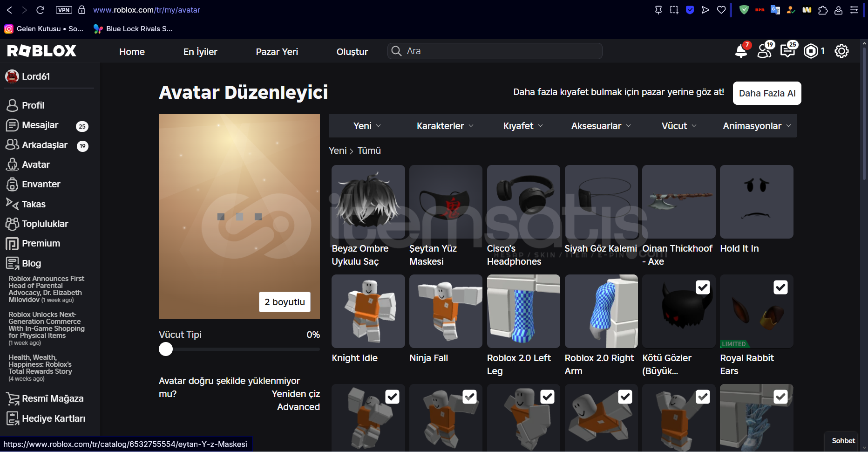Image resolution: width=868 pixels, height=452 pixels.
Task: Select the Knight Idle animation thumbnail
Action: [x=368, y=311]
